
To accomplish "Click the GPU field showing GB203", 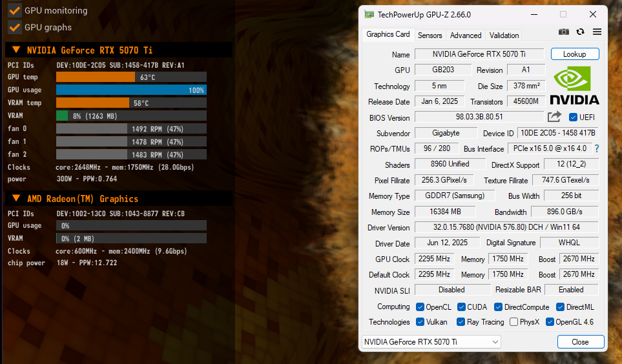I will coord(443,70).
